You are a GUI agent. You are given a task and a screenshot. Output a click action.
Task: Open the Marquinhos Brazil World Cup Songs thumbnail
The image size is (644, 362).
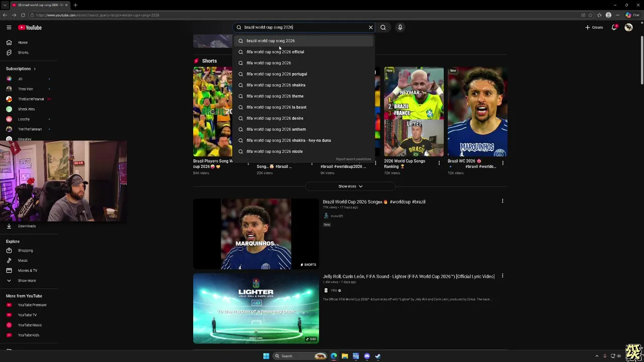pyautogui.click(x=256, y=234)
